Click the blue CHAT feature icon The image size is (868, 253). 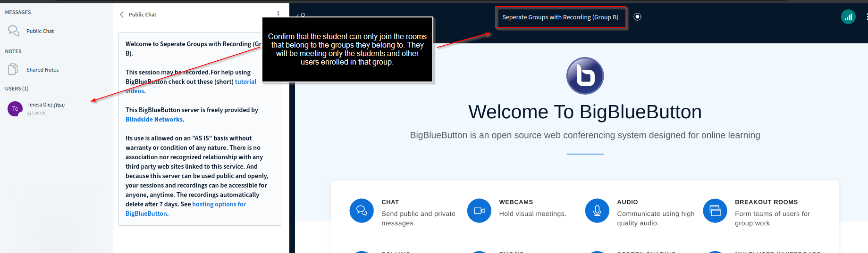(362, 211)
